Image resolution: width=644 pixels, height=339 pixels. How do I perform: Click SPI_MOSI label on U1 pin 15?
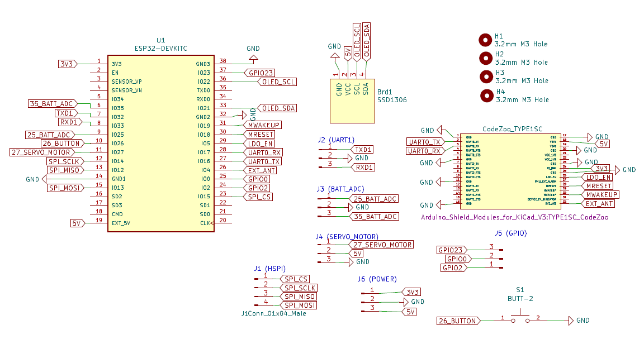[x=65, y=188]
